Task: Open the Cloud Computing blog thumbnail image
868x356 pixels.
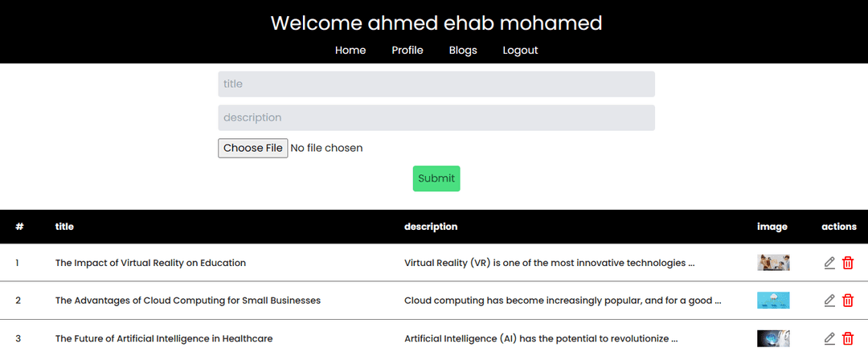Action: [773, 301]
